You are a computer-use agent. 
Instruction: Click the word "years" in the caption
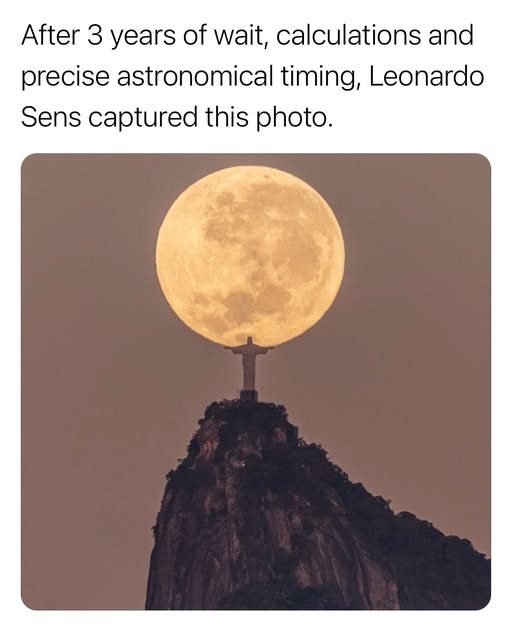point(142,38)
